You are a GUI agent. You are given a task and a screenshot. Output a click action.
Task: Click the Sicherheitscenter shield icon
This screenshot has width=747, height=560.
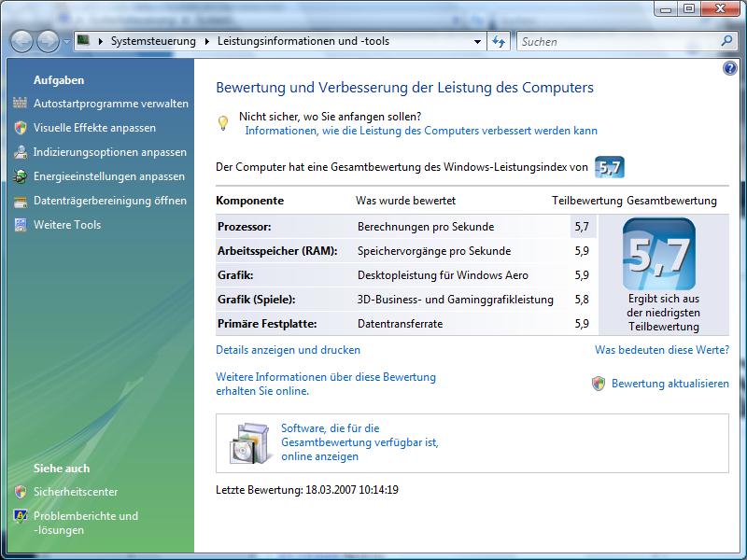[x=20, y=492]
